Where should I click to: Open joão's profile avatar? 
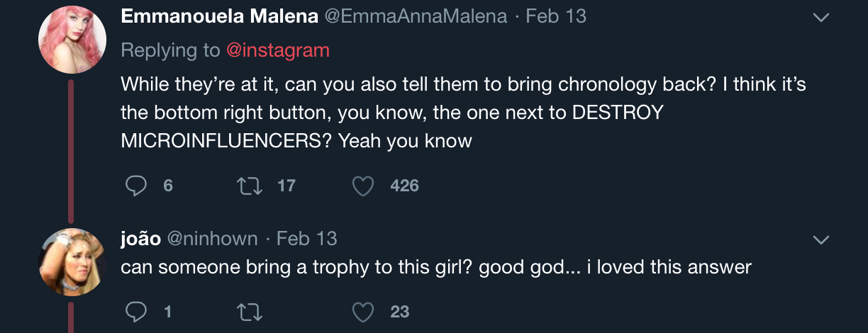pyautogui.click(x=72, y=262)
